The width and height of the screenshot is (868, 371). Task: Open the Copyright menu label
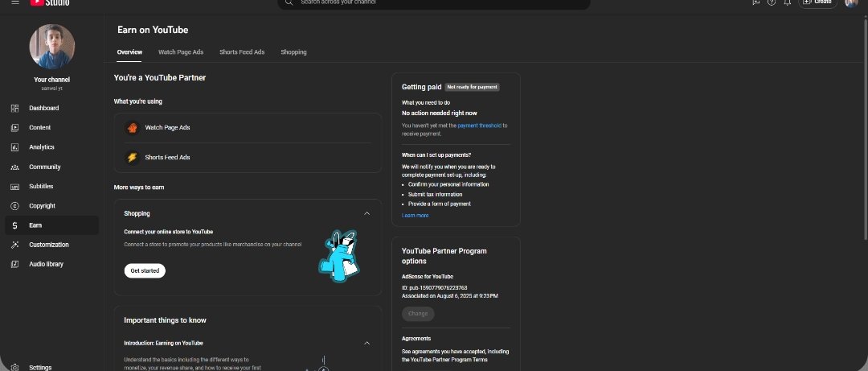click(x=42, y=206)
